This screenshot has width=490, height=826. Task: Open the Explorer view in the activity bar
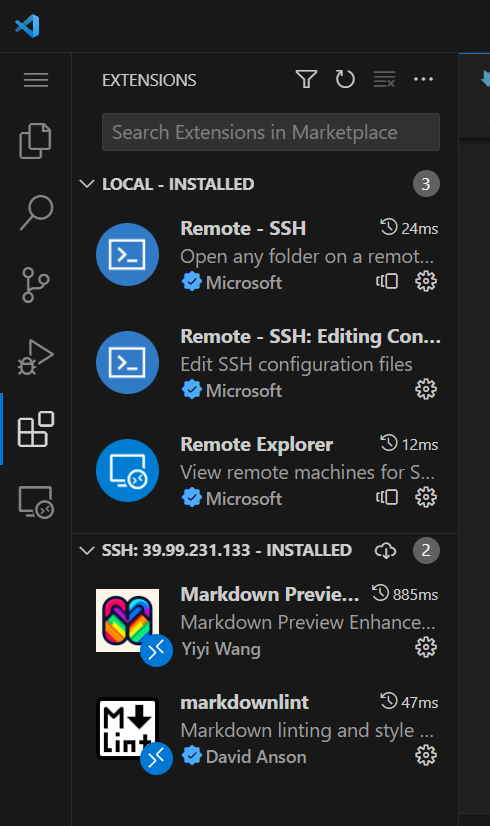35,141
